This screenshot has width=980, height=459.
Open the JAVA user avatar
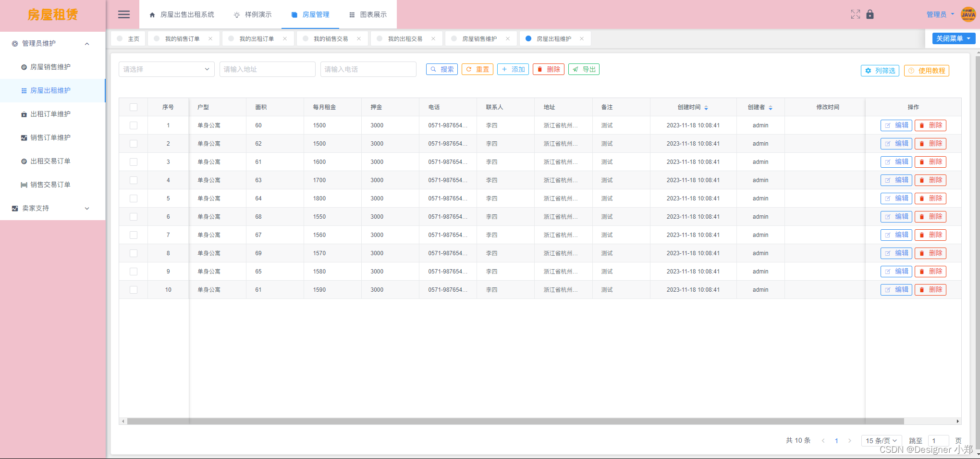[x=968, y=14]
